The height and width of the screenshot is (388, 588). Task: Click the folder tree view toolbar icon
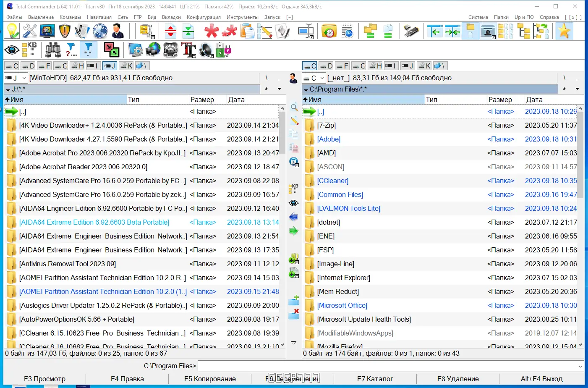(524, 31)
